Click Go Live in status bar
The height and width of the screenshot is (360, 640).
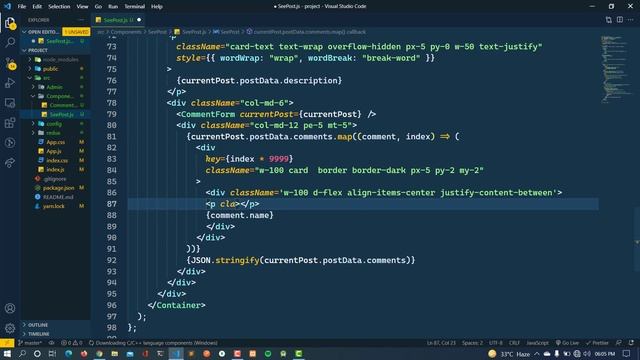[567, 343]
